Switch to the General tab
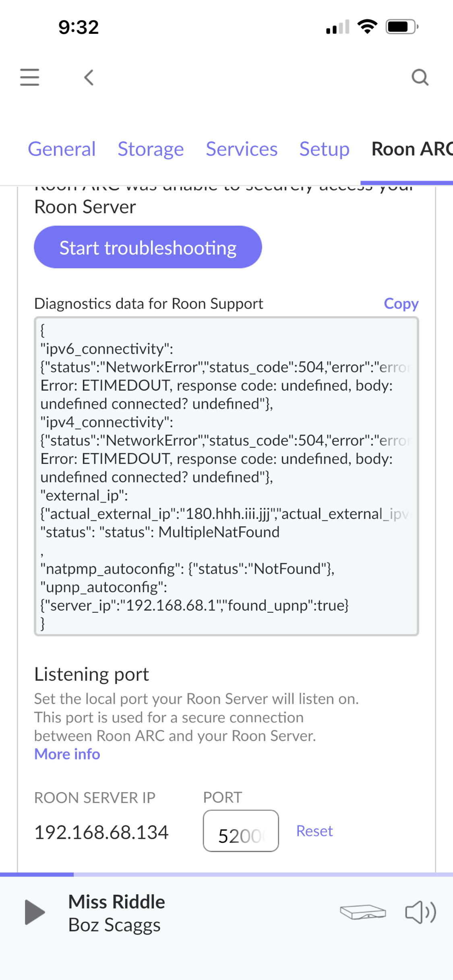 click(62, 149)
